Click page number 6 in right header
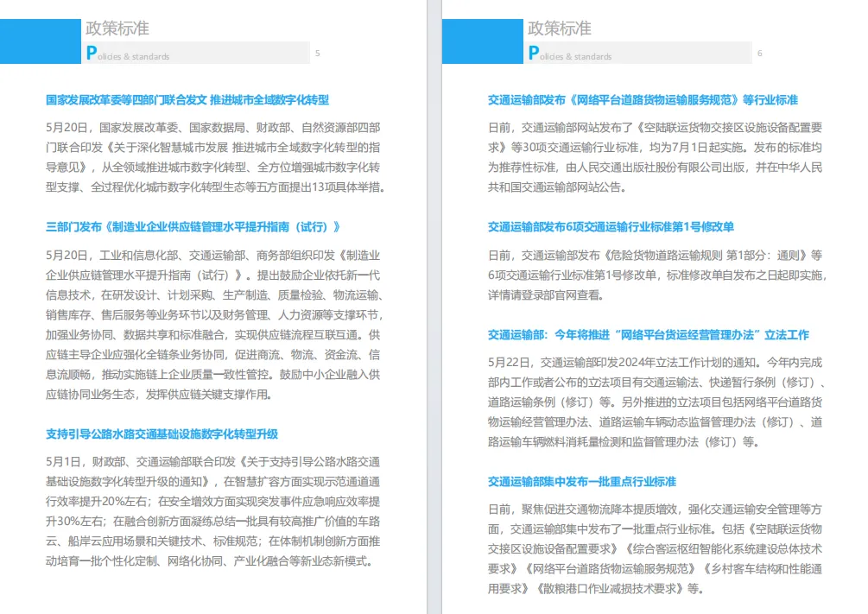Image resolution: width=868 pixels, height=614 pixels. (x=759, y=54)
